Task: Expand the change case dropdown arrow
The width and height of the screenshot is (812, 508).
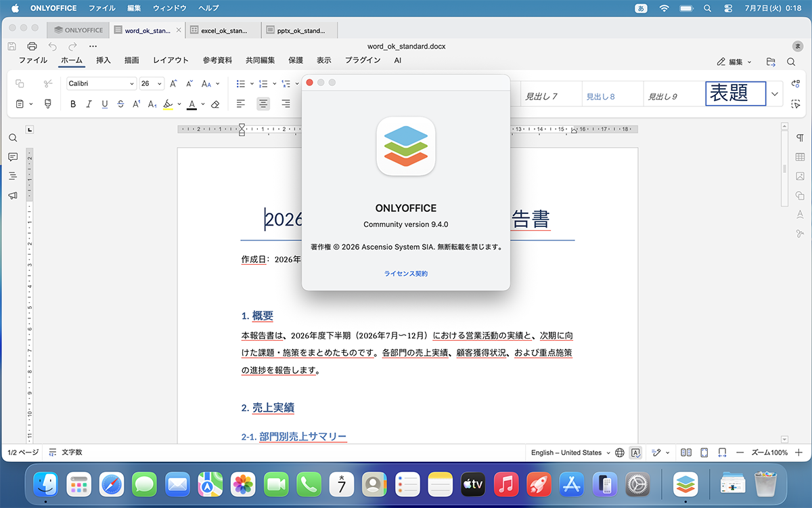Action: [218, 84]
